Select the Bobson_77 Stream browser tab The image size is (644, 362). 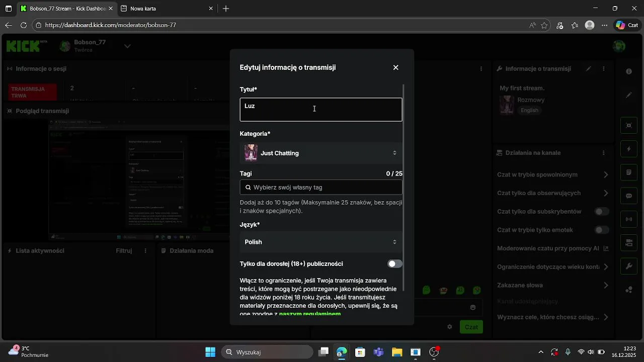(67, 9)
